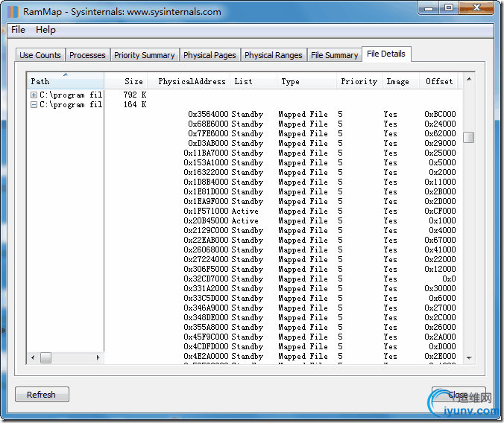Click the vertical scrollbar thumb

pyautogui.click(x=469, y=138)
